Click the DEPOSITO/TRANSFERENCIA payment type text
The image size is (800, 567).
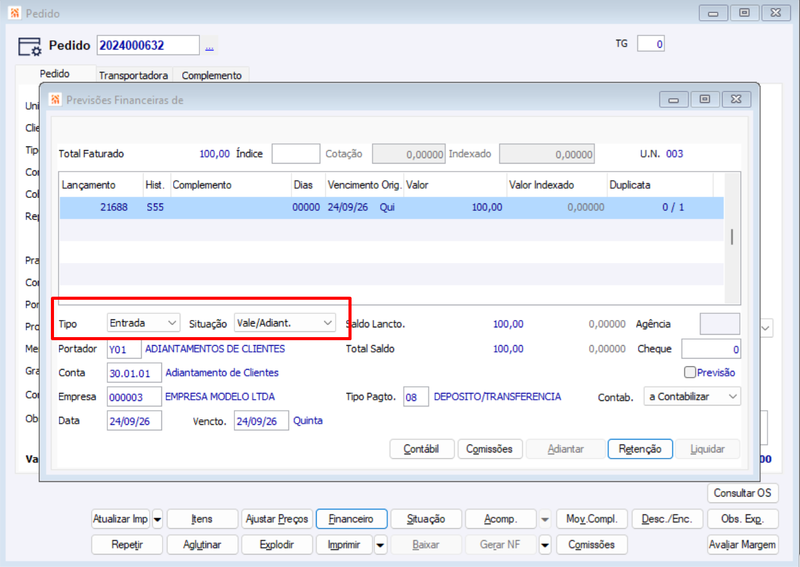497,397
